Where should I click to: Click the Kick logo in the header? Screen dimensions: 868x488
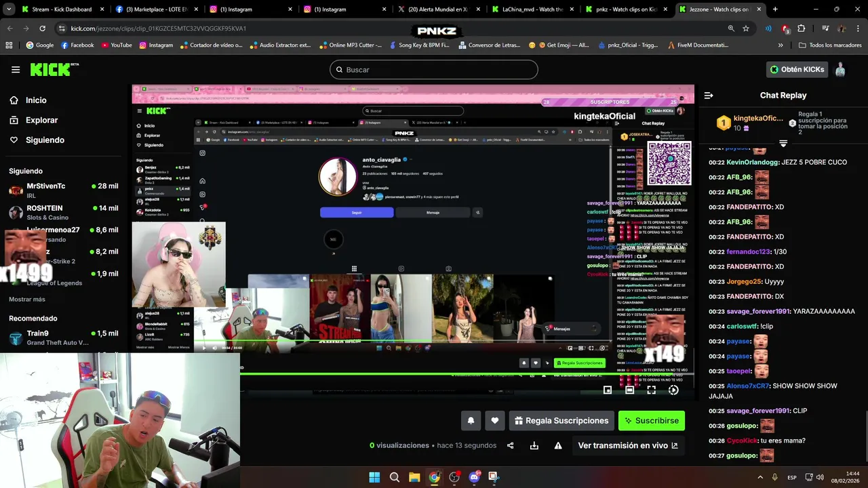click(54, 69)
